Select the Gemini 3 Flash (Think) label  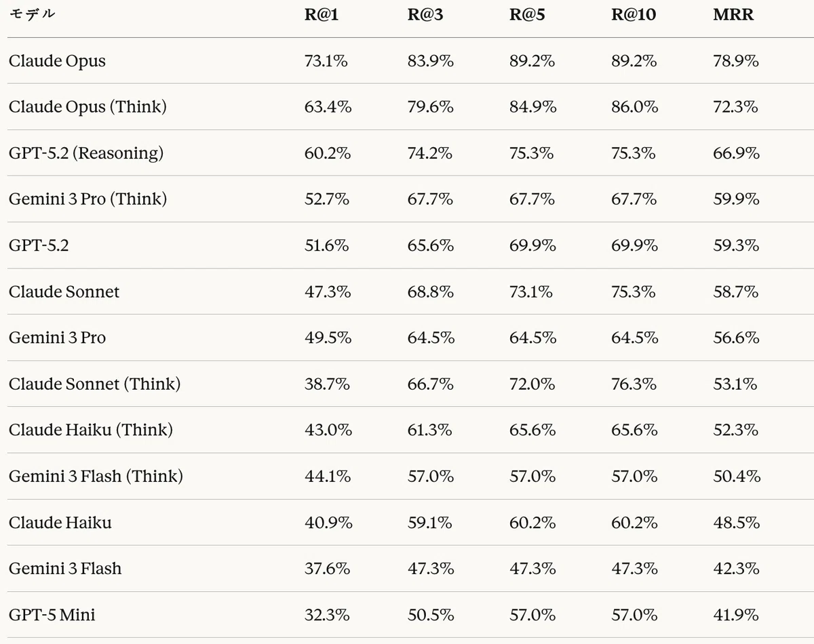(96, 477)
